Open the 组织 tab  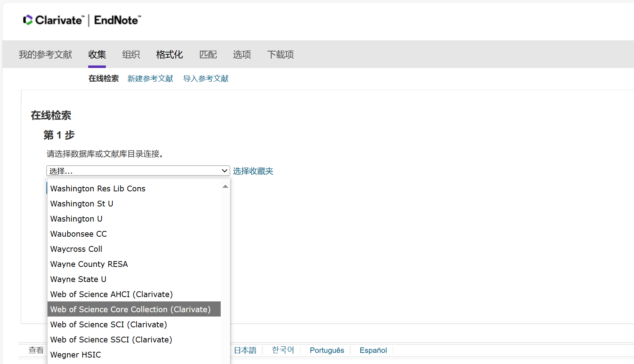(131, 54)
